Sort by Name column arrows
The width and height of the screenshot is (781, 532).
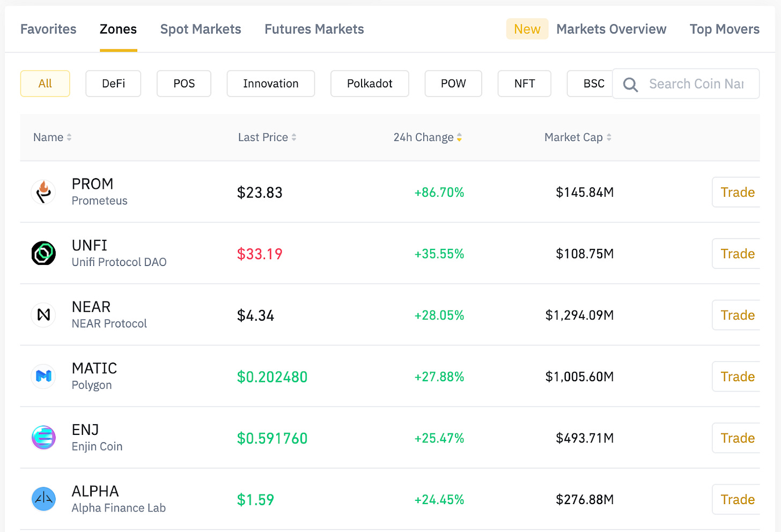tap(69, 138)
